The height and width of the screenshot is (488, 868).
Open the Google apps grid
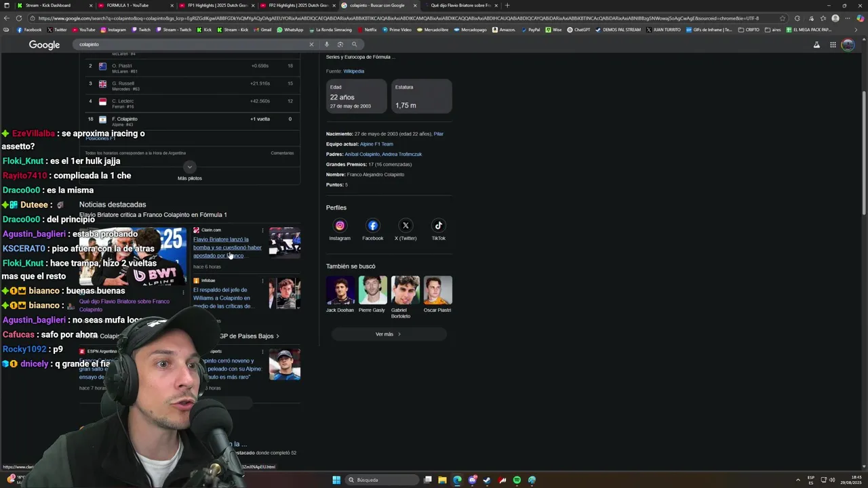[833, 45]
